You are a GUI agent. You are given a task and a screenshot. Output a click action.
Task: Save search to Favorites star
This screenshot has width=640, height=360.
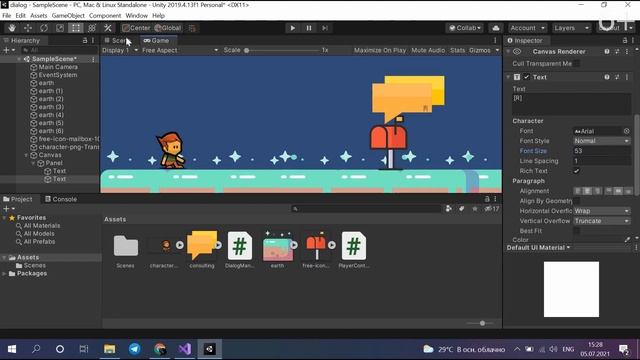tap(475, 209)
